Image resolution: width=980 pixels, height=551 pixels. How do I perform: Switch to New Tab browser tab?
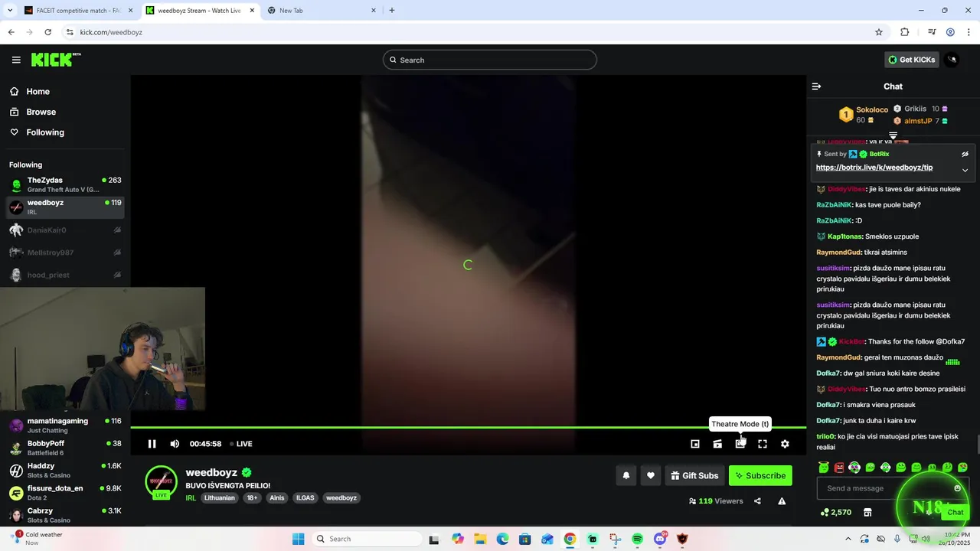321,11
